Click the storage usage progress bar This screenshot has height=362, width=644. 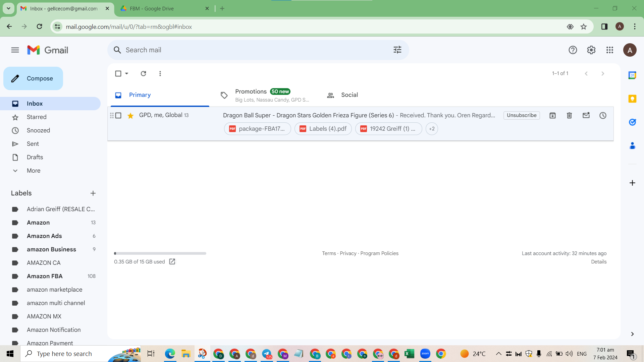(x=160, y=253)
